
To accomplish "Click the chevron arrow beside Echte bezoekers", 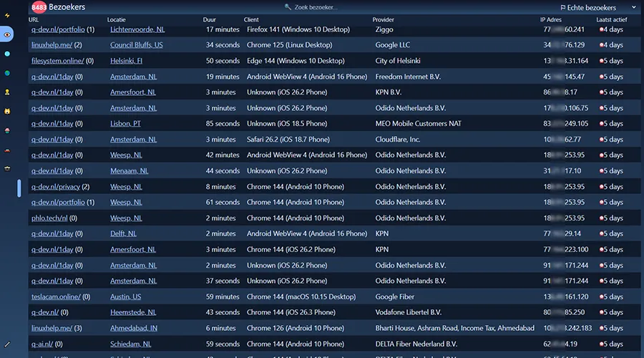I will [634, 7].
